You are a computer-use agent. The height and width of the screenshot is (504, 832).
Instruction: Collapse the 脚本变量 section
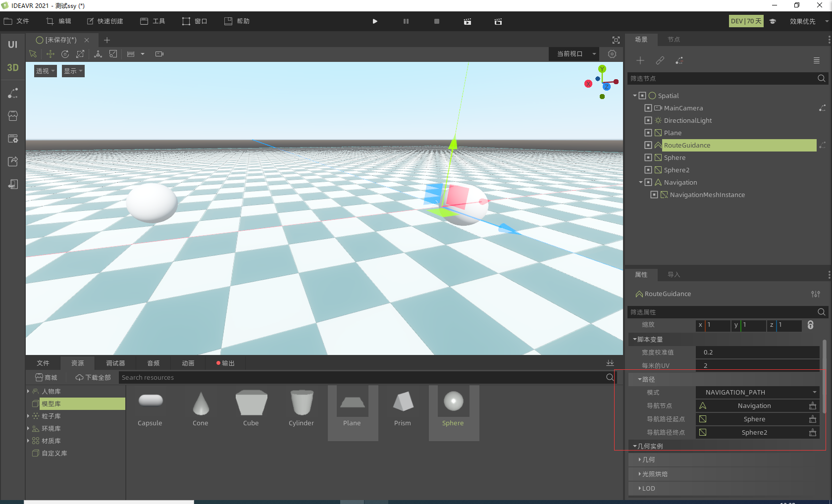pos(650,339)
